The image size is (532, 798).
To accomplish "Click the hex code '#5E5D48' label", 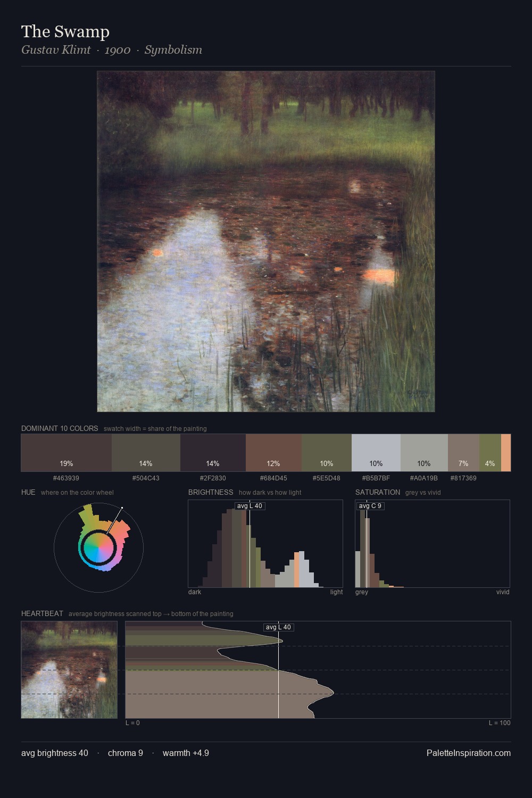I will click(327, 478).
